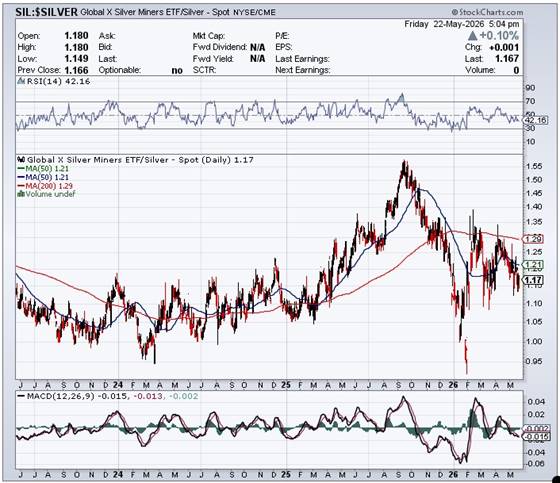Click the Friday 22-May-2026 5:04 pm timestamp
Screen dimensions: 560x483
[462, 24]
